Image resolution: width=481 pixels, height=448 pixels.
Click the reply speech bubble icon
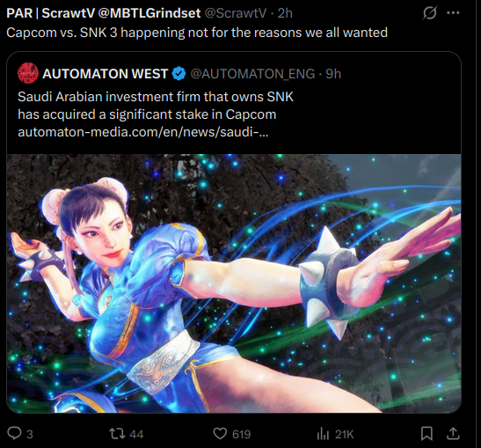pos(14,434)
